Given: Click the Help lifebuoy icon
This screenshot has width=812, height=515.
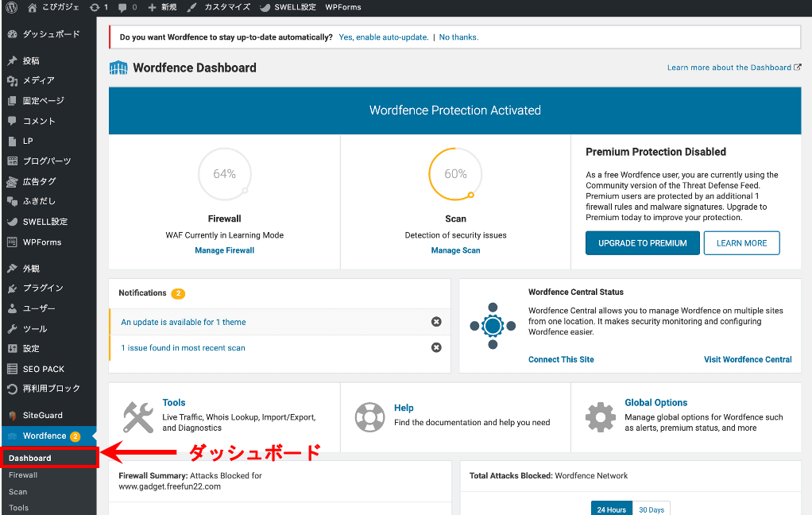Looking at the screenshot, I should click(x=369, y=417).
